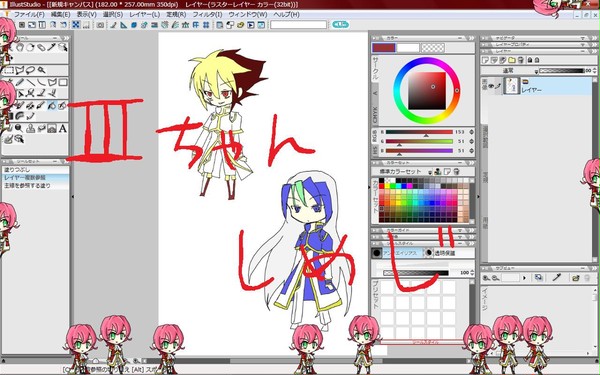Click the camera snapshot toolbar icon
Viewport: 600px width, 375px height.
tap(100, 25)
